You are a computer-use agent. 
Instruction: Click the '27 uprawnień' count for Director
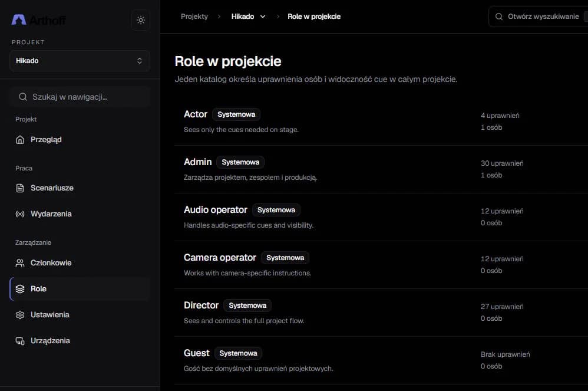502,307
